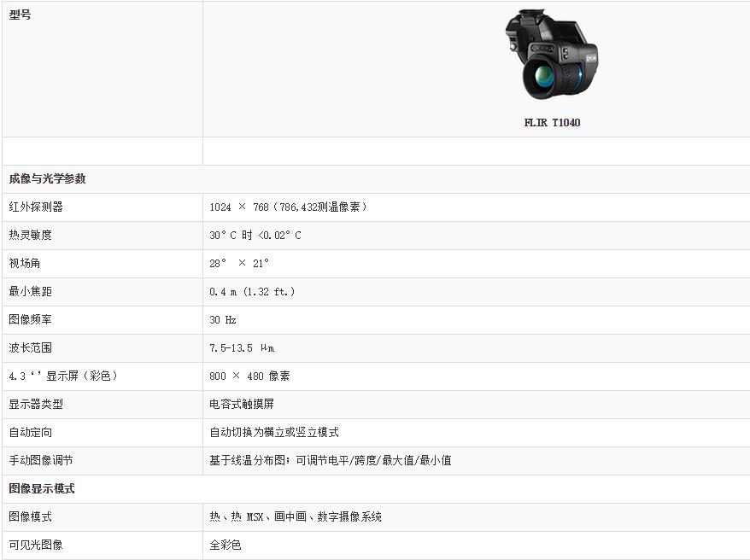This screenshot has height=560, width=750.
Task: Click the 7.5-13.5 μm wavelength value
Action: tap(242, 348)
